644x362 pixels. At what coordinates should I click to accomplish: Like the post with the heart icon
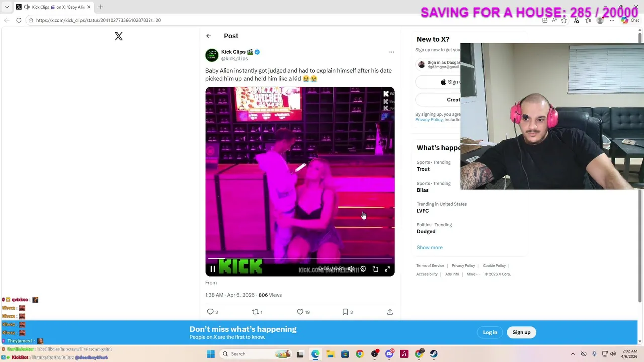300,312
